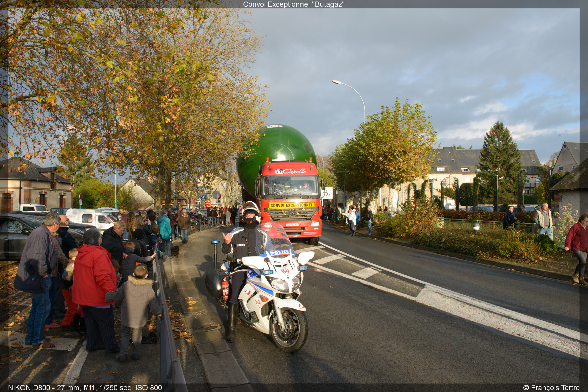The image size is (588, 392).
Task: Click the title Convoi Exceptionnel "Butagaz"
Action: [294, 4]
